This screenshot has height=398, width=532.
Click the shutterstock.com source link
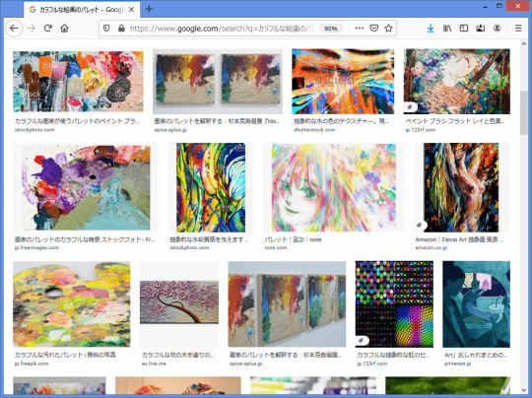pos(314,130)
